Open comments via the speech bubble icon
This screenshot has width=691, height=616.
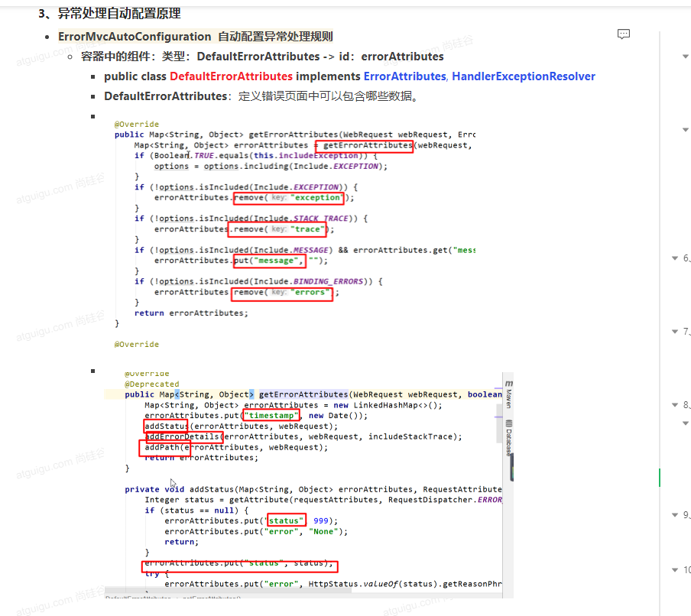tap(624, 34)
